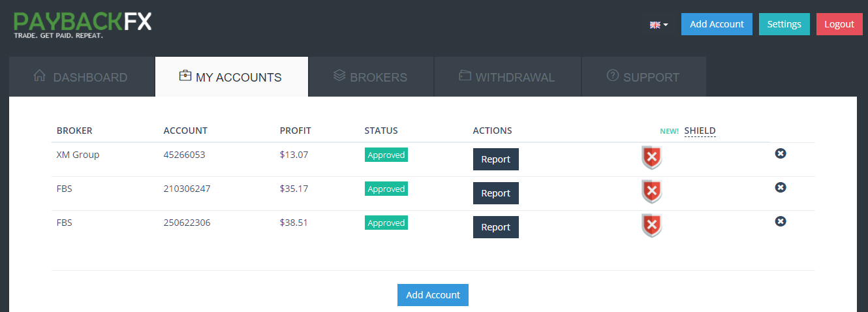This screenshot has width=868, height=312.
Task: Click account number 210306247
Action: pyautogui.click(x=187, y=189)
